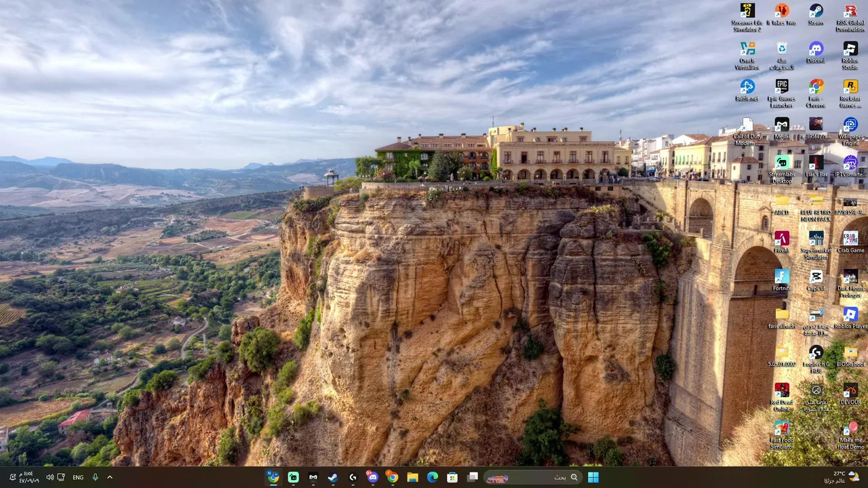868x488 pixels.
Task: Open Make me float Demo shortcut
Action: 850,434
